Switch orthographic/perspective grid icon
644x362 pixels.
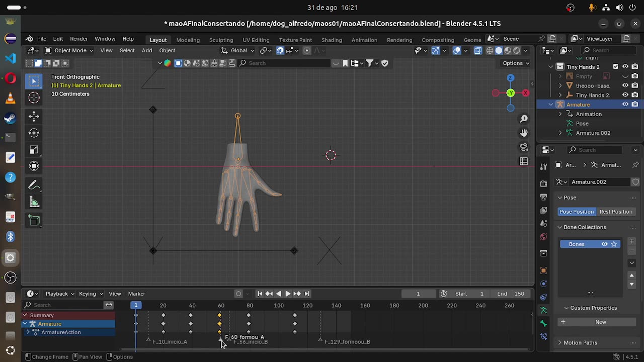524,161
